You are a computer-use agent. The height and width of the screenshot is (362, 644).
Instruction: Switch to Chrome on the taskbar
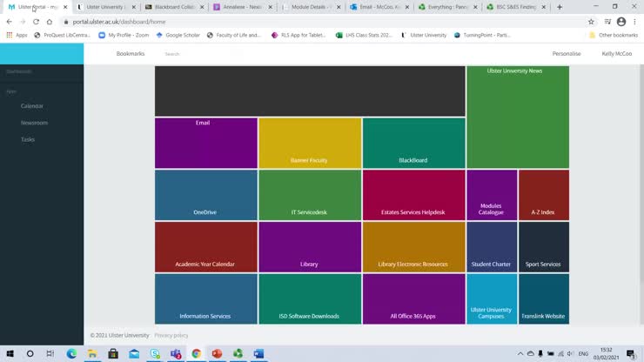point(197,353)
